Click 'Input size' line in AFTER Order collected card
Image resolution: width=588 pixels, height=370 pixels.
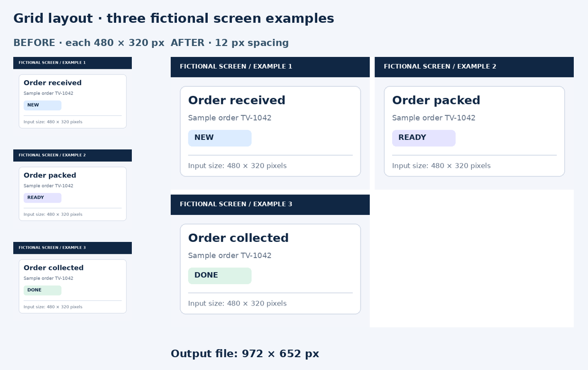coord(237,304)
